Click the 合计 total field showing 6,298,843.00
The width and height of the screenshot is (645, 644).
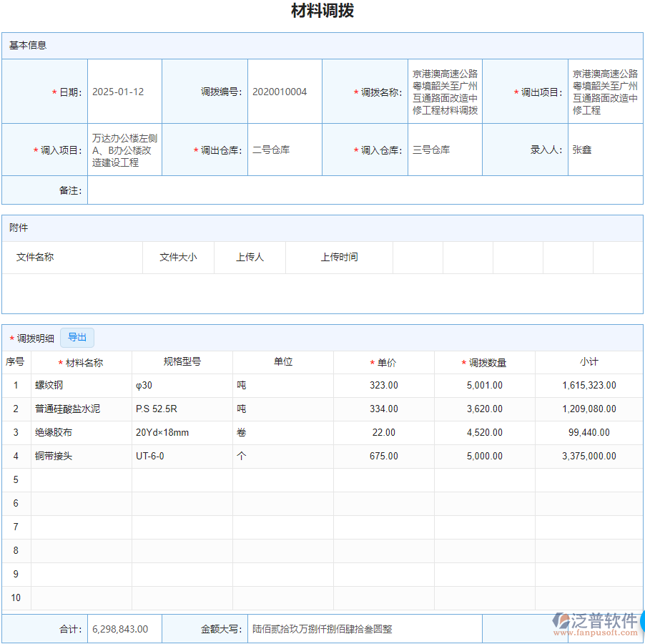(x=124, y=628)
